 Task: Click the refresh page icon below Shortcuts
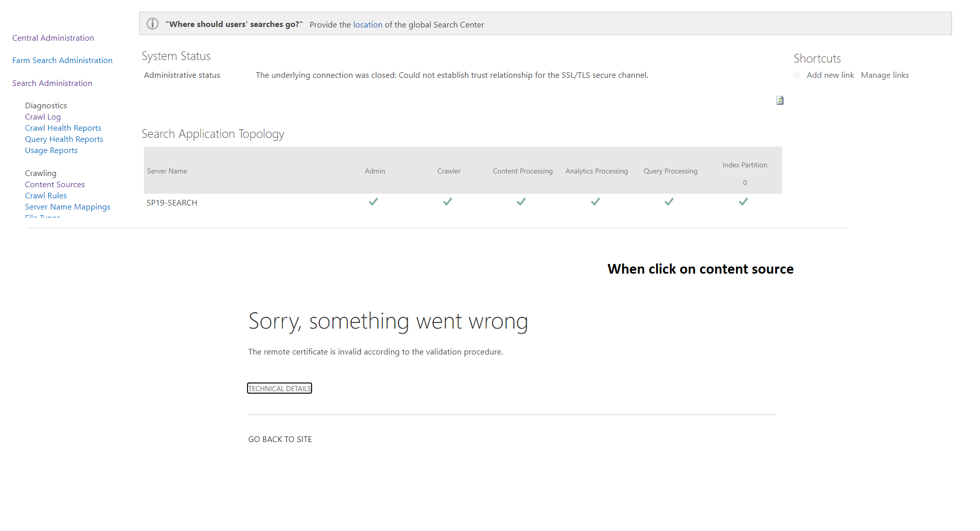(779, 100)
